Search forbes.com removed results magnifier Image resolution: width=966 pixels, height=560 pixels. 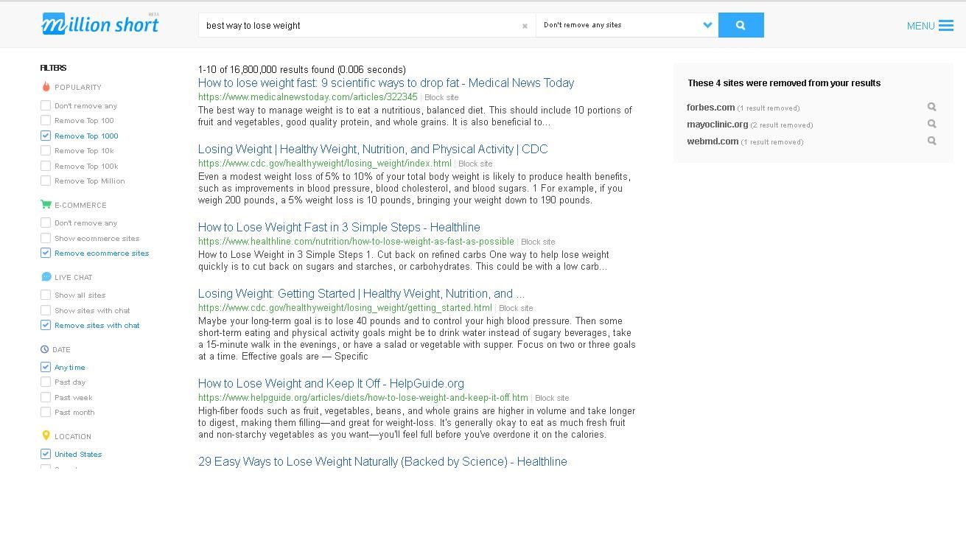pos(932,107)
